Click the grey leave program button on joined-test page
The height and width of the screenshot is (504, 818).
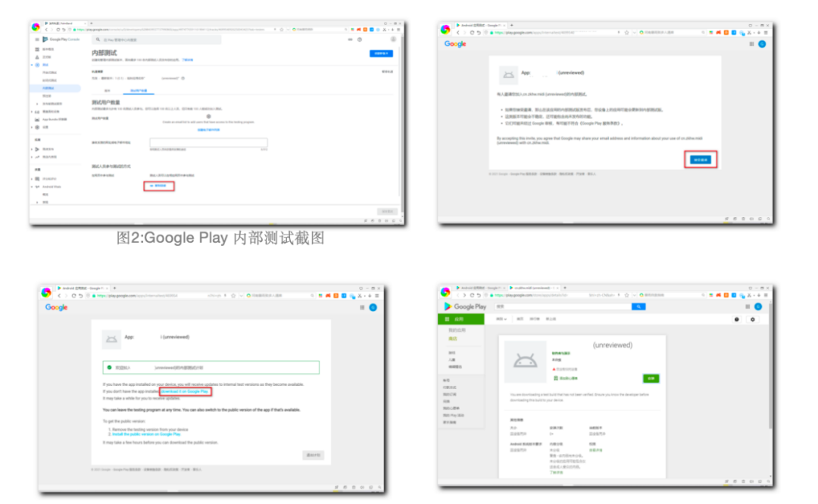coord(313,455)
